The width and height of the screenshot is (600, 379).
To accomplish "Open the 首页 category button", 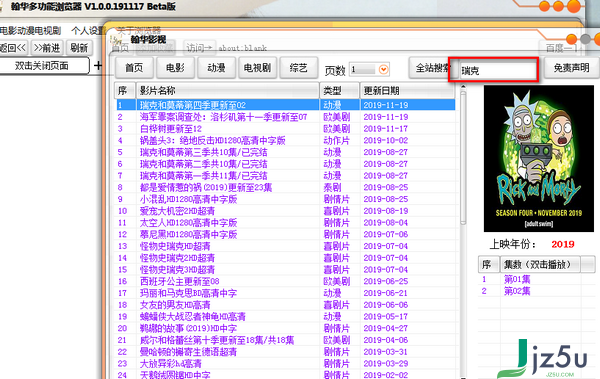I will click(x=134, y=68).
